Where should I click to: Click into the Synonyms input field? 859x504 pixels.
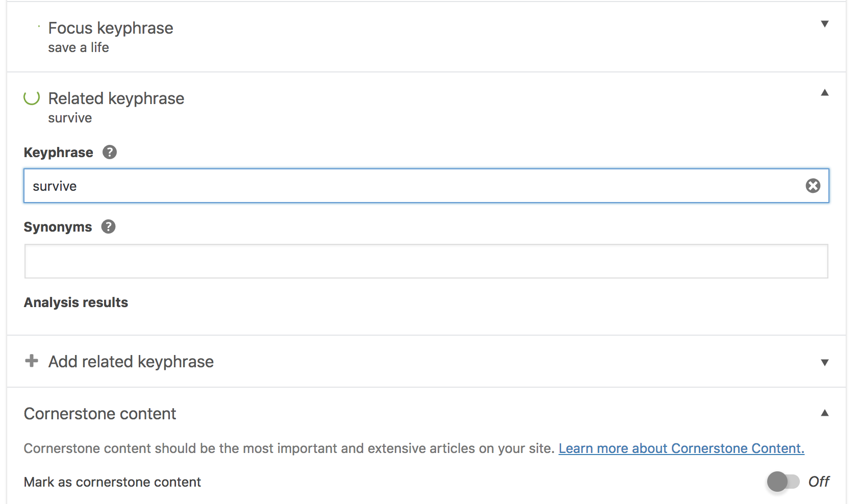426,261
